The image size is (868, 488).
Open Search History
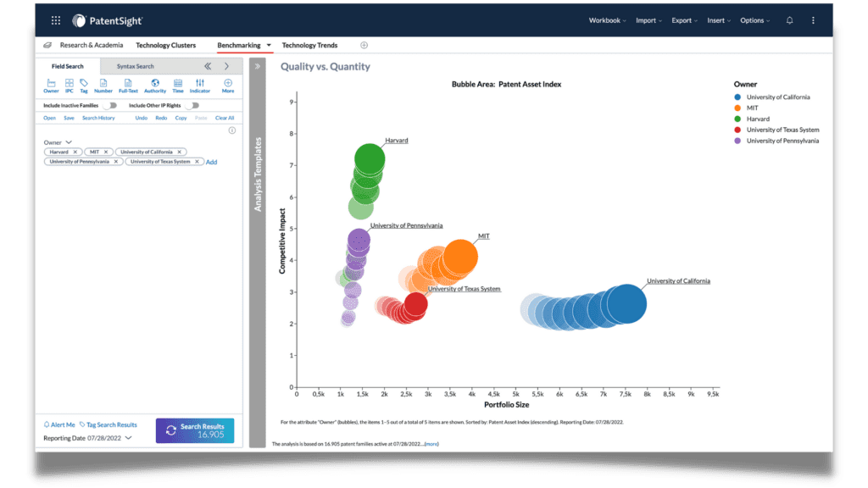click(98, 118)
